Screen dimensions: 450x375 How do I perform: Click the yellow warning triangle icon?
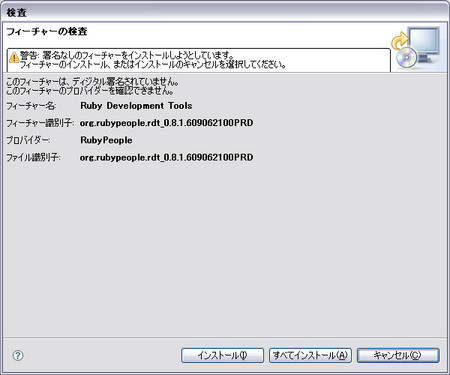tap(14, 57)
